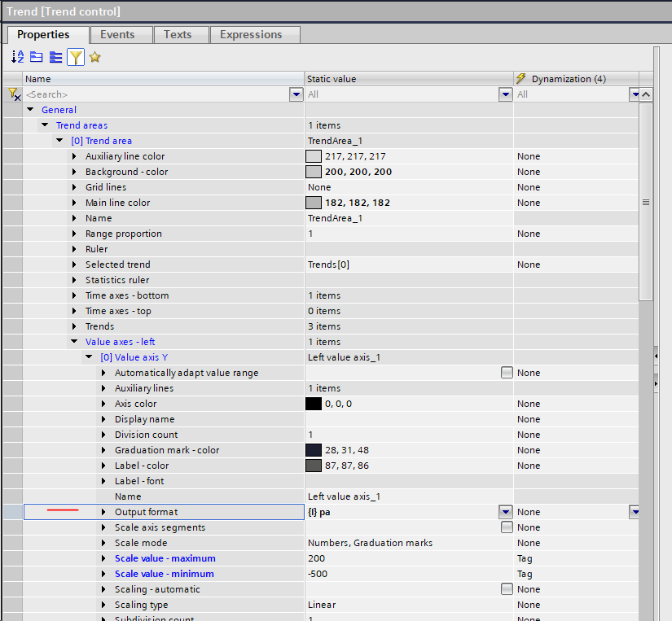This screenshot has height=621, width=672.
Task: Collapse the Value axes - left node
Action: [74, 342]
